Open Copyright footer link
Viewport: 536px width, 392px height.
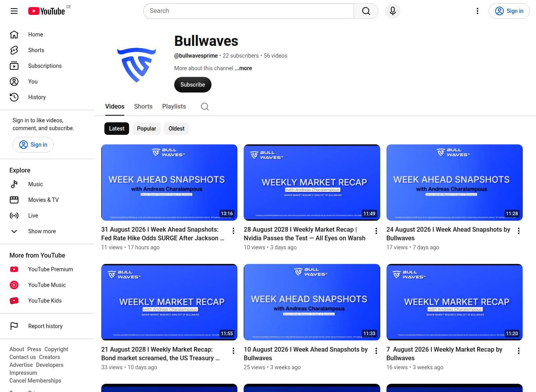click(56, 349)
